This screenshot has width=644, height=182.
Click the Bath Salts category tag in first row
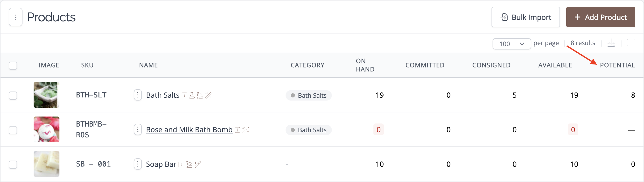tap(309, 95)
